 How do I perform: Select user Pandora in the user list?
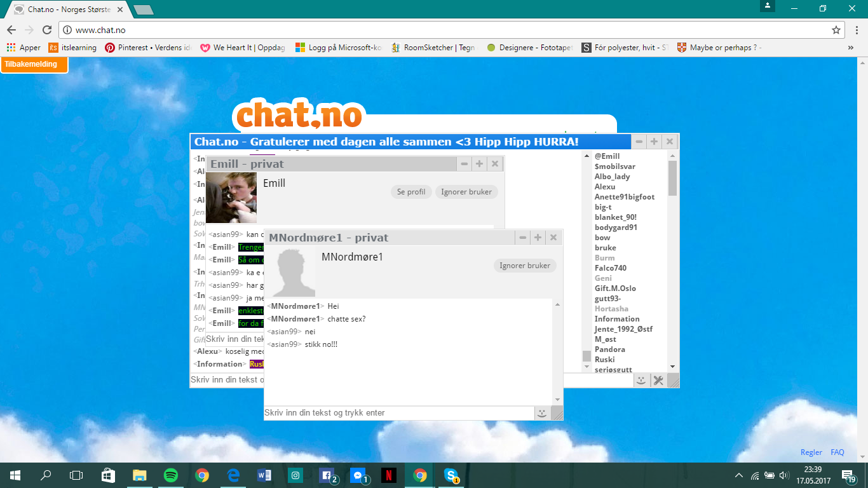(609, 349)
